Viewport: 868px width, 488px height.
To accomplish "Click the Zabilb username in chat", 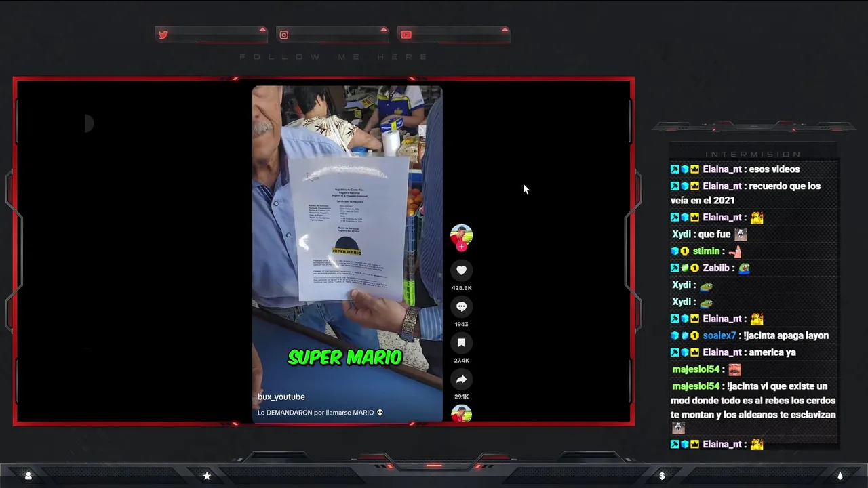I will click(716, 268).
